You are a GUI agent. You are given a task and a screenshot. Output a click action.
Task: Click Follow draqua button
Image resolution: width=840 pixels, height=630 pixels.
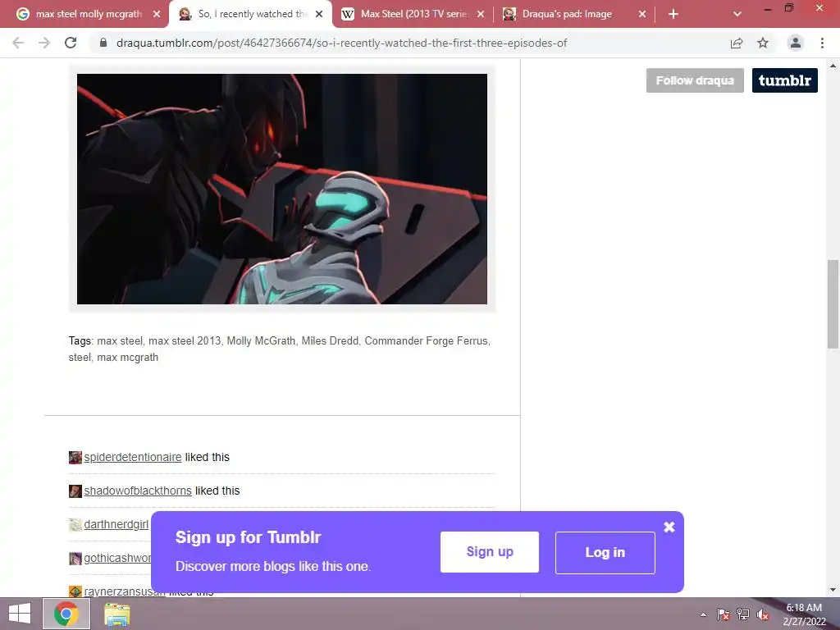click(695, 80)
